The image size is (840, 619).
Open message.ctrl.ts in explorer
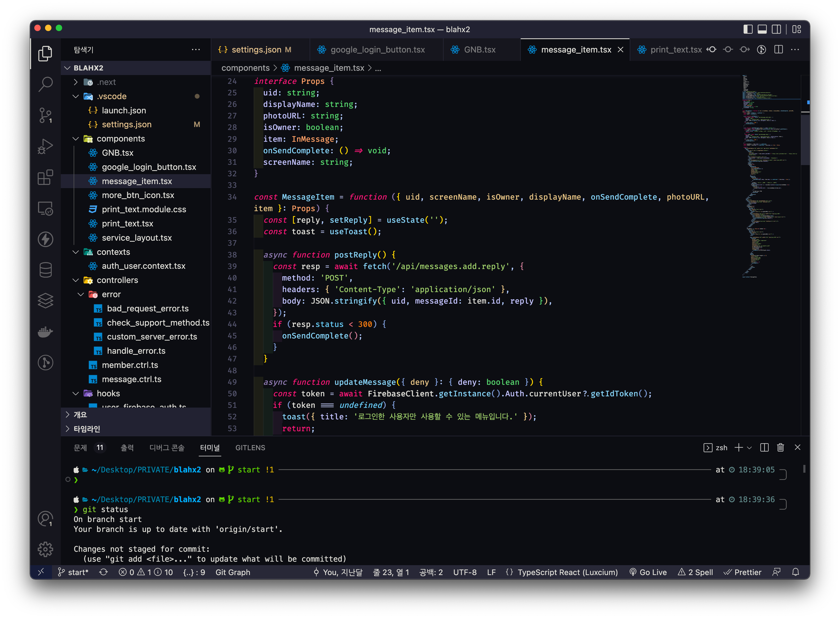(136, 379)
